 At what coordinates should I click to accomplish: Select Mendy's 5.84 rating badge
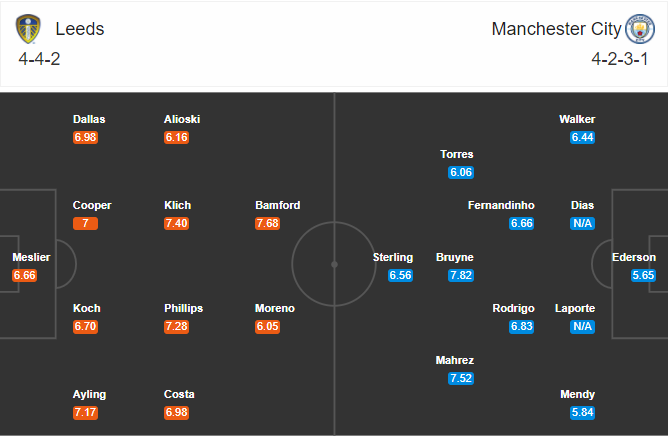pos(583,412)
